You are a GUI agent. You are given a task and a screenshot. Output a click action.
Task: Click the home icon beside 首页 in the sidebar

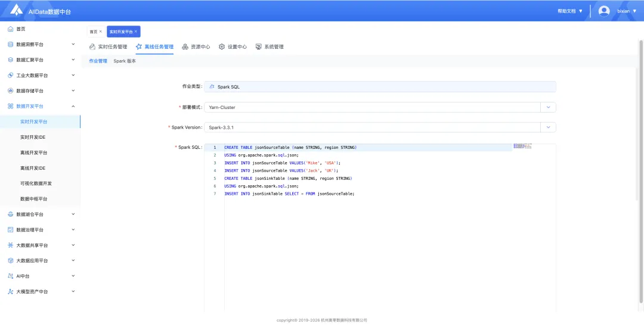(x=11, y=29)
